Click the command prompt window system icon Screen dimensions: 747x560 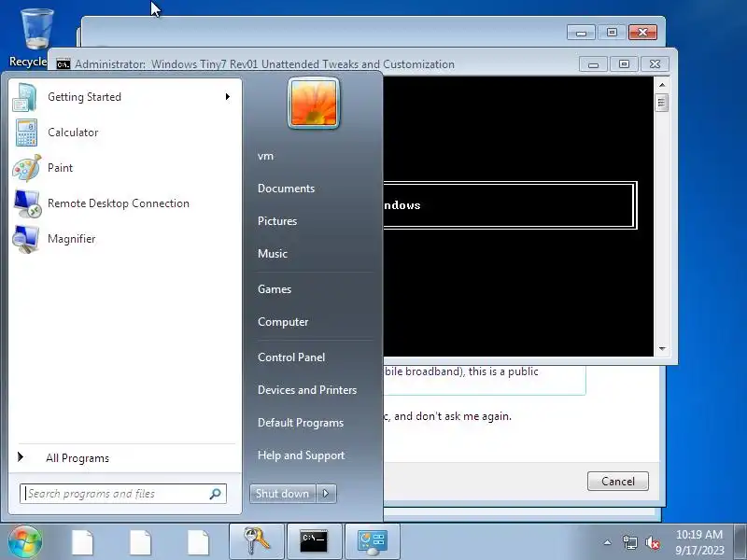[x=63, y=63]
